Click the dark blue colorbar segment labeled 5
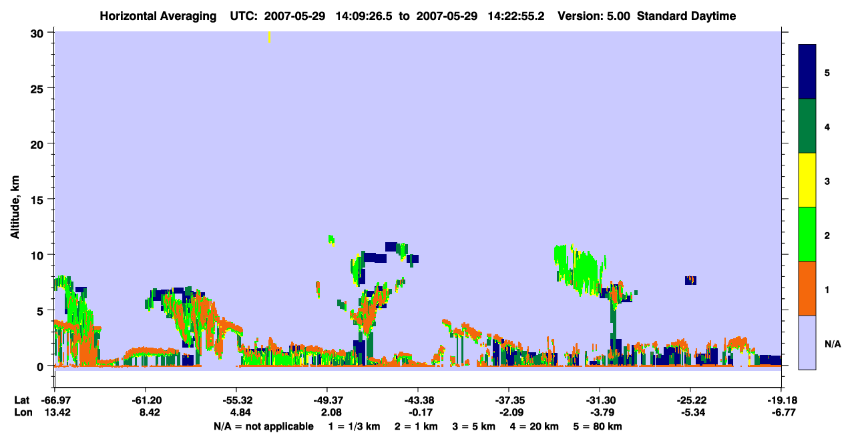The height and width of the screenshot is (445, 868). [807, 72]
